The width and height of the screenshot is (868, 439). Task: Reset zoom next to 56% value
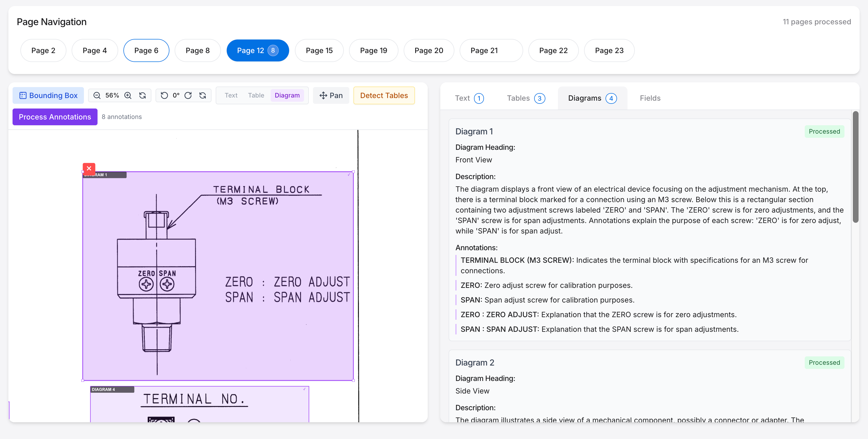(142, 95)
